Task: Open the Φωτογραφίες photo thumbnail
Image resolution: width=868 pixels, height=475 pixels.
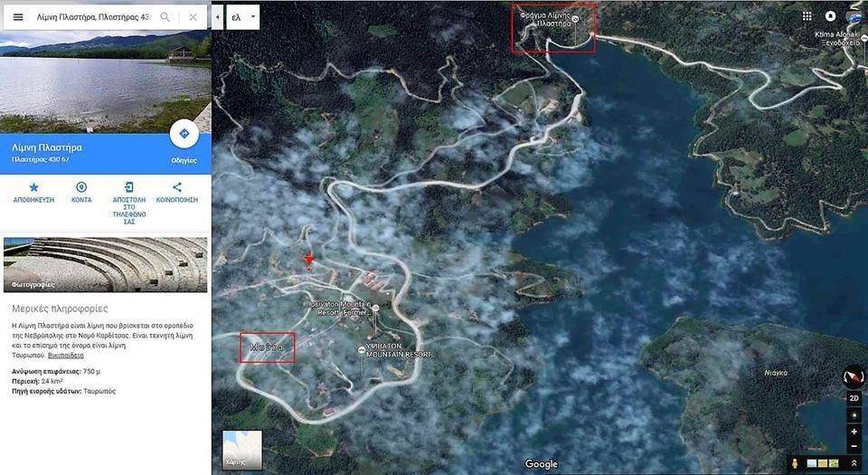Action: (105, 264)
